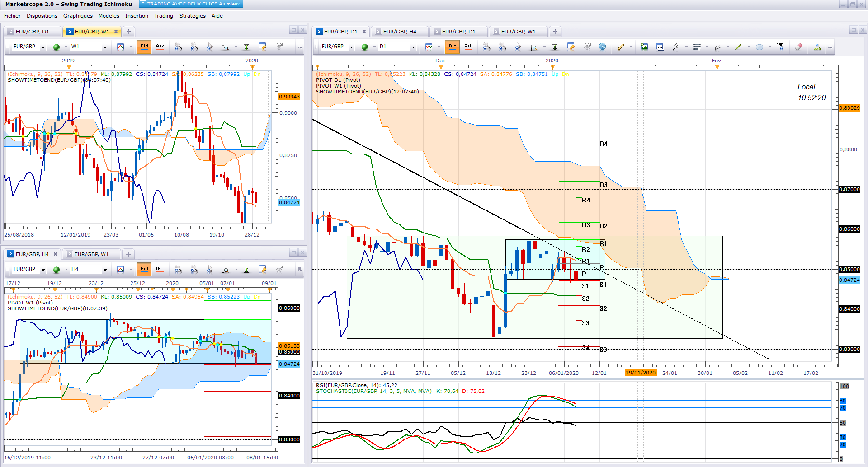Click the eye refresh icon in D1 toolbar
The width and height of the screenshot is (868, 467).
[x=587, y=47]
